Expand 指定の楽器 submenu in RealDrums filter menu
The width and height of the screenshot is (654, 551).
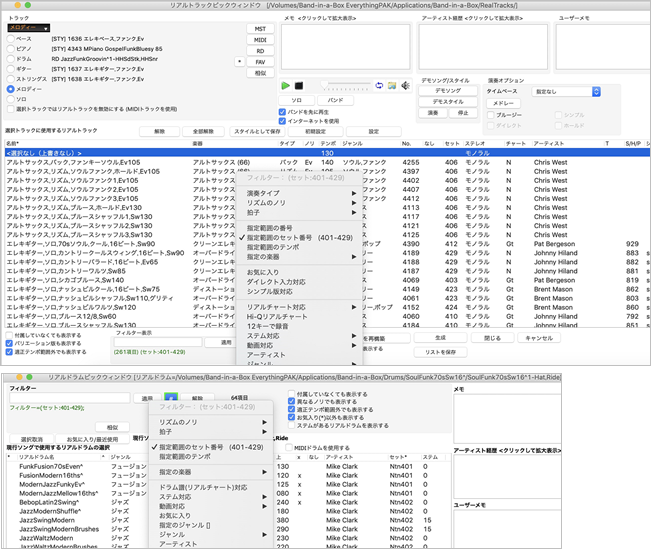coord(211,472)
